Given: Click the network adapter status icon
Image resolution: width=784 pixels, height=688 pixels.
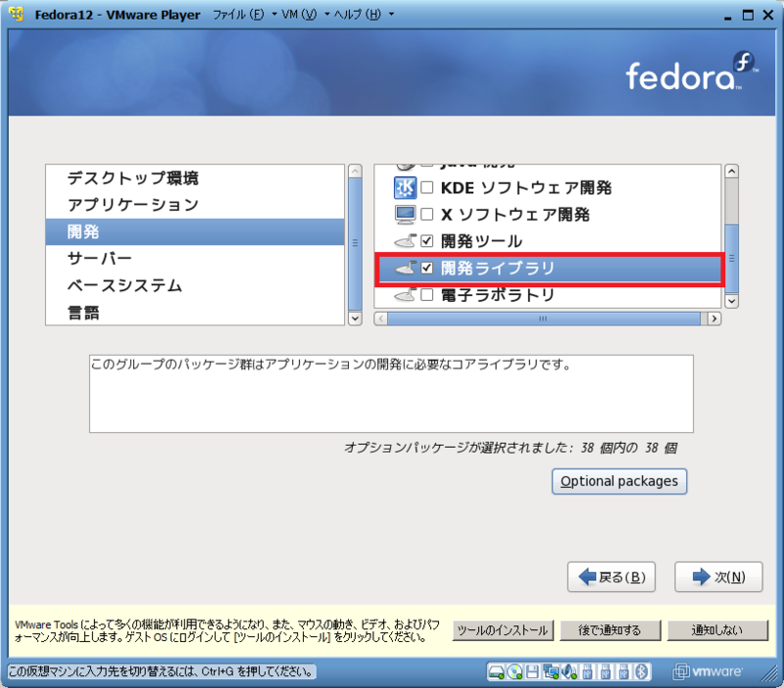Looking at the screenshot, I should pyautogui.click(x=550, y=673).
